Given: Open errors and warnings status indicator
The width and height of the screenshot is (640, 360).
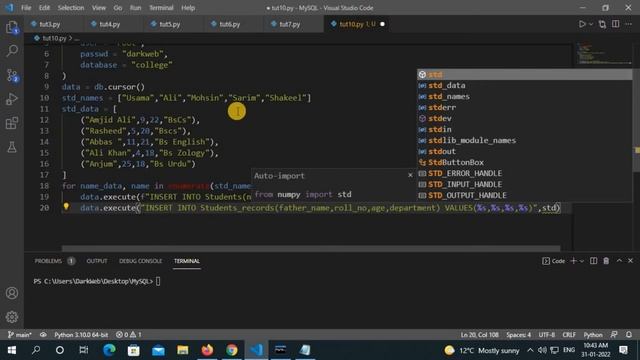Looking at the screenshot, I should click(129, 335).
